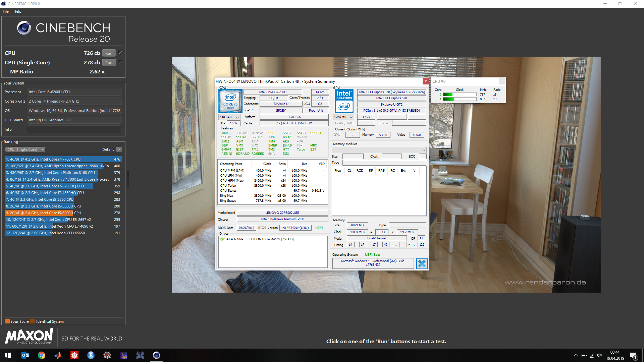Open the CPU (Single Core) ranking dropdown
644x362 pixels.
coord(25,149)
